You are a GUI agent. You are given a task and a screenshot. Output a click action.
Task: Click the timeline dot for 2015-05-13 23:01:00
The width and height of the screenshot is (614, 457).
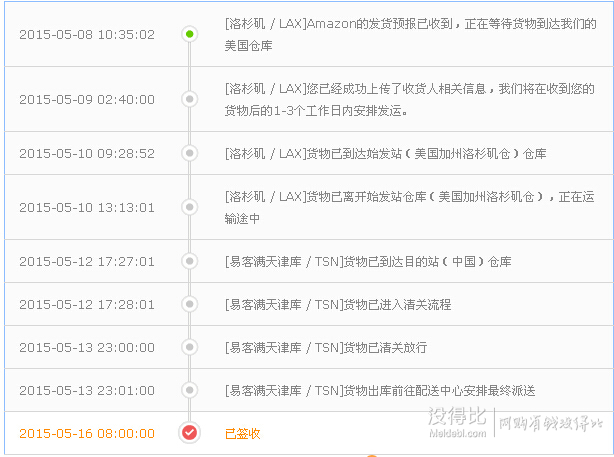coord(190,390)
